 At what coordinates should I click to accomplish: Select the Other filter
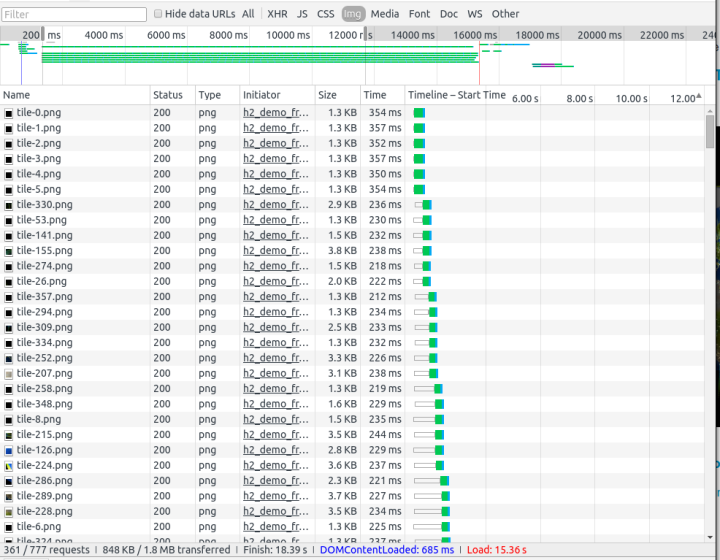(505, 14)
